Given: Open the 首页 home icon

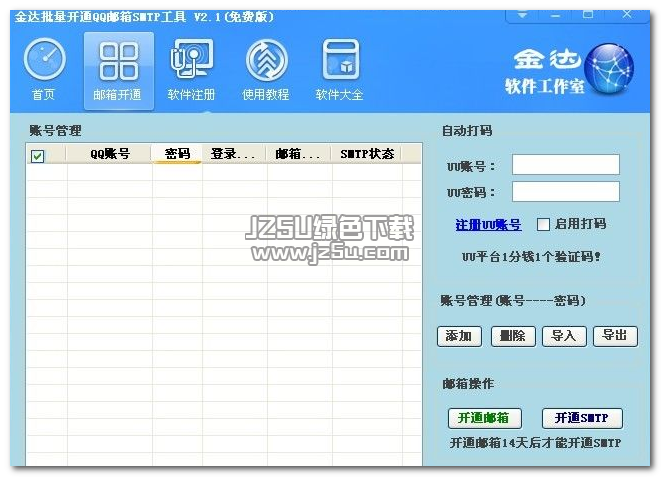Looking at the screenshot, I should pyautogui.click(x=44, y=70).
